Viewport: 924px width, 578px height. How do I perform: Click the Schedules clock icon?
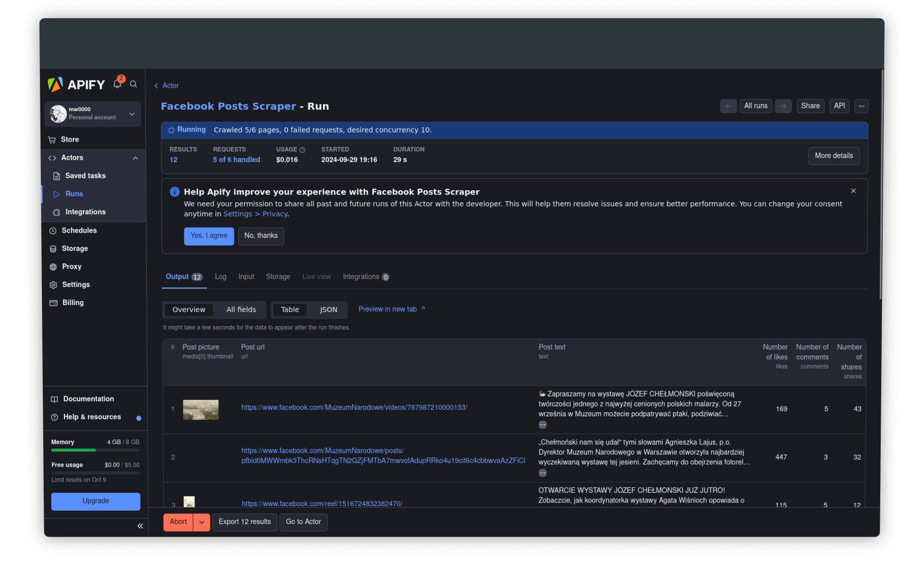point(53,231)
